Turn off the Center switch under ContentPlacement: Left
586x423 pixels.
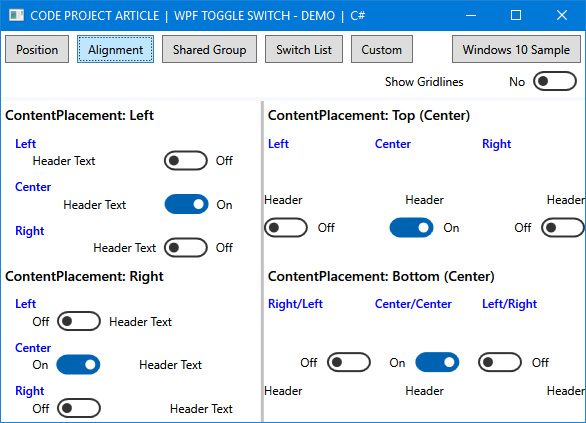tap(186, 204)
